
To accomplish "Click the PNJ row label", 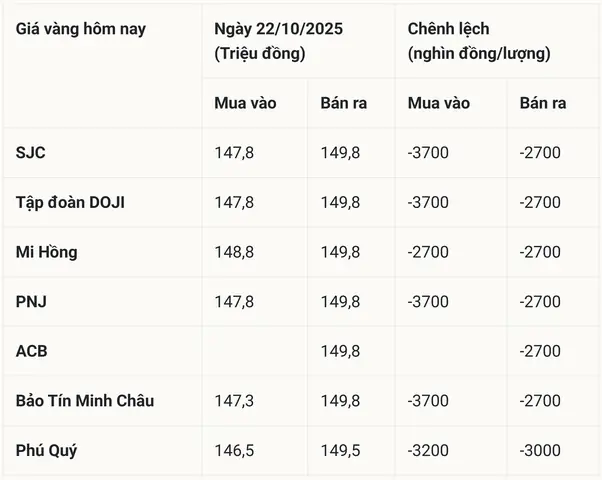I will click(x=31, y=301).
